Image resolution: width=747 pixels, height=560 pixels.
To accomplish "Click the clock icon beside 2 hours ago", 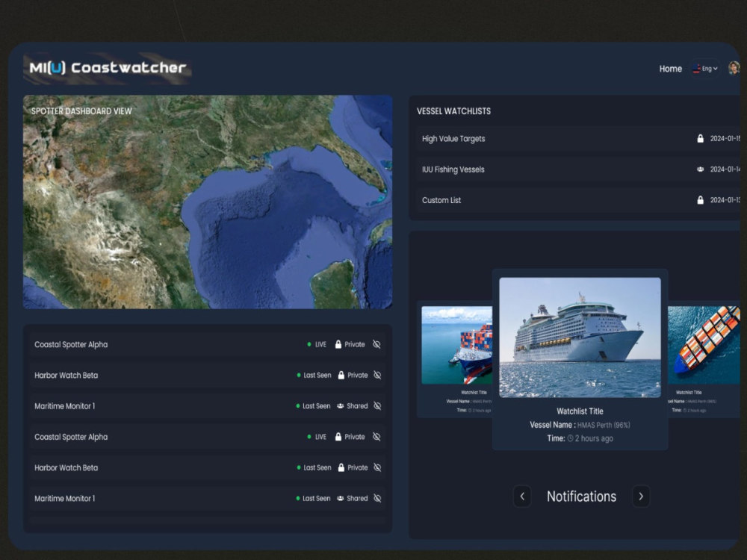I will (x=570, y=438).
